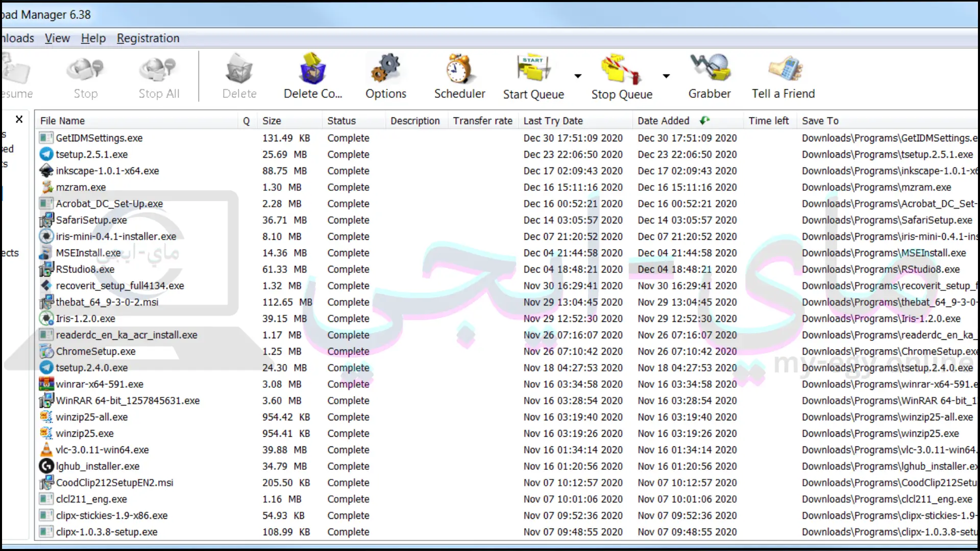980x551 pixels.
Task: Click Complete status for vlc-3.0.11-win64.exe
Action: [x=348, y=449]
